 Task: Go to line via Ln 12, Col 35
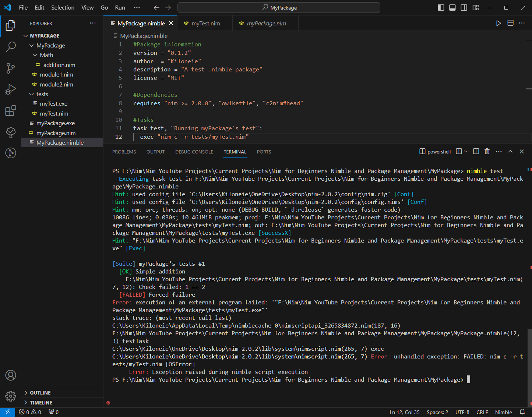[405, 412]
